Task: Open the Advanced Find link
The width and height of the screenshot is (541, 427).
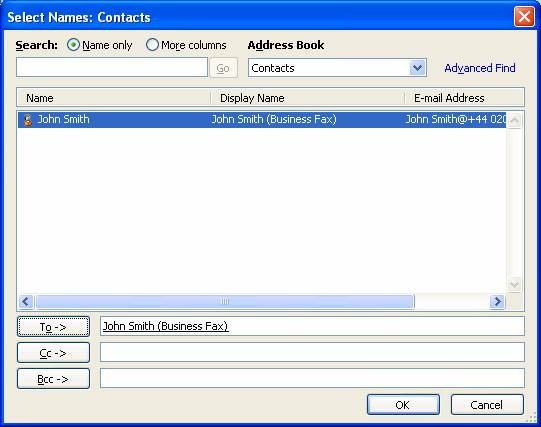Action: click(x=480, y=68)
